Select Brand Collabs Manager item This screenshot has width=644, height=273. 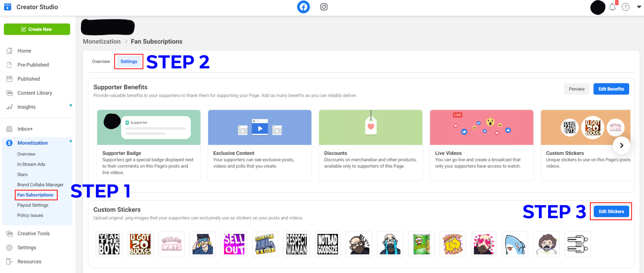tap(40, 185)
